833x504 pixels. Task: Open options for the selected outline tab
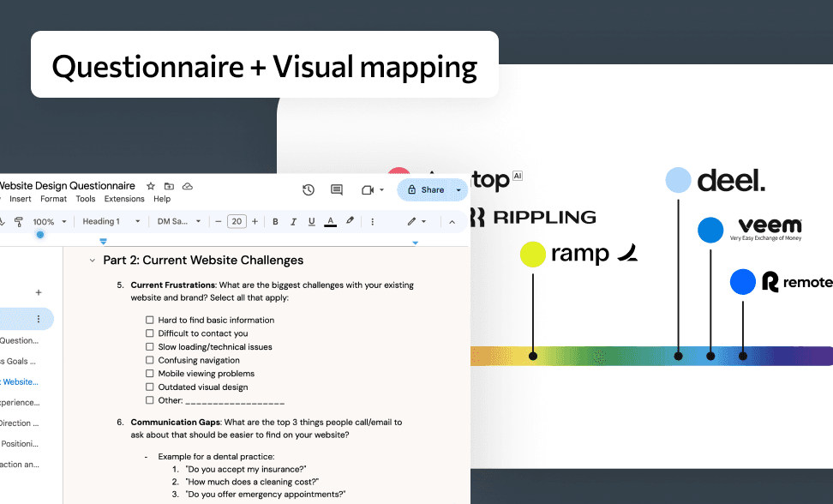[x=39, y=319]
